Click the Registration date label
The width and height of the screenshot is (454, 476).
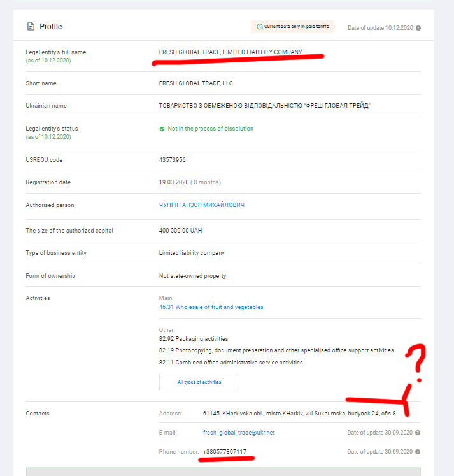coord(48,182)
